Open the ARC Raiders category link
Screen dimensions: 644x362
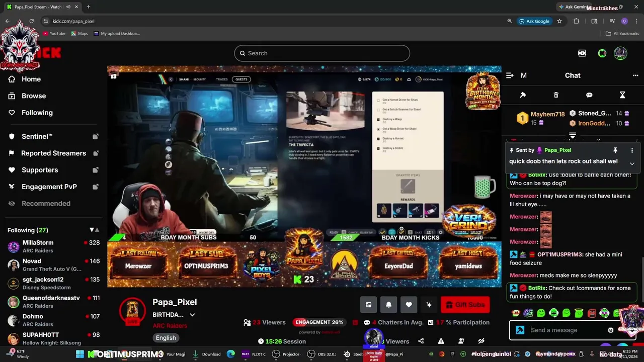pos(170,326)
